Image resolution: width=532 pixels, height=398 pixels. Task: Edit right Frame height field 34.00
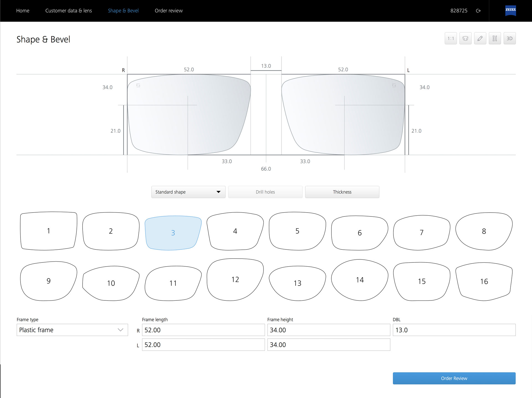click(x=329, y=330)
